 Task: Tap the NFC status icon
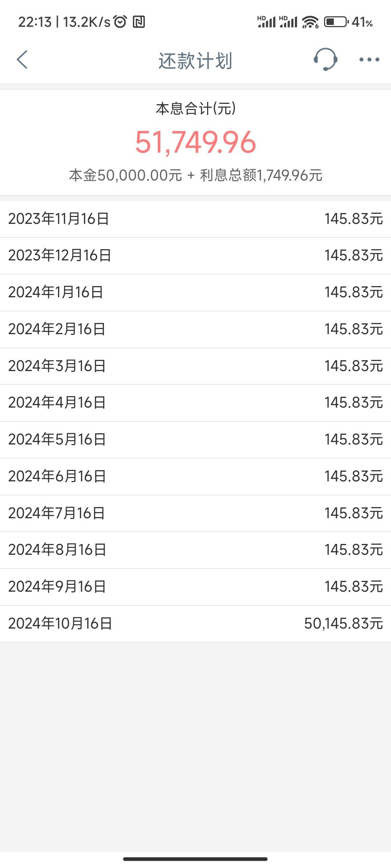coord(139,22)
